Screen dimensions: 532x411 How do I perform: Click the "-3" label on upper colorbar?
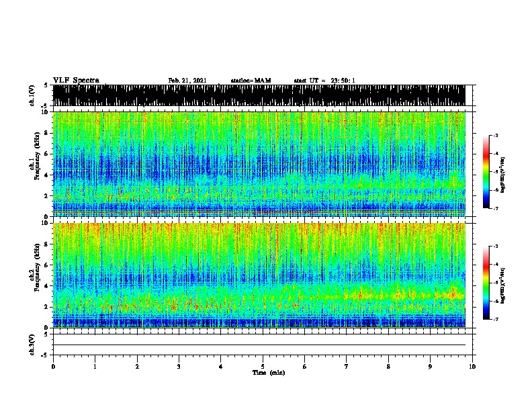[495, 136]
